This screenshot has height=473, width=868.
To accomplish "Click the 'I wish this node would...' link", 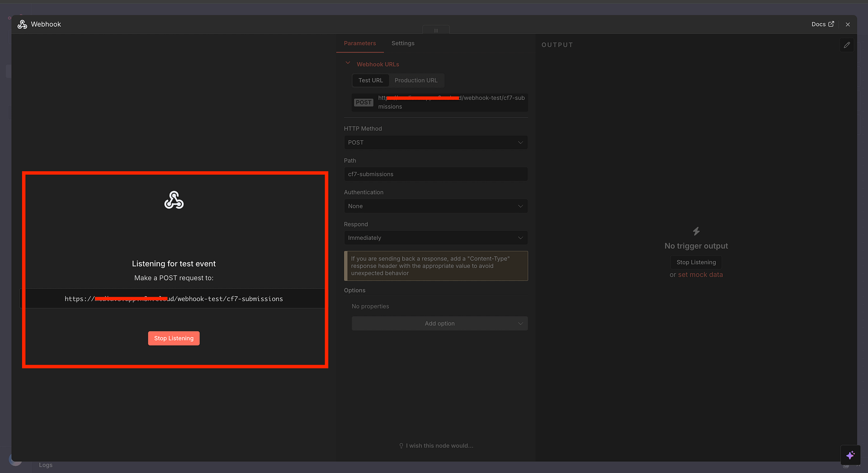I will click(439, 446).
